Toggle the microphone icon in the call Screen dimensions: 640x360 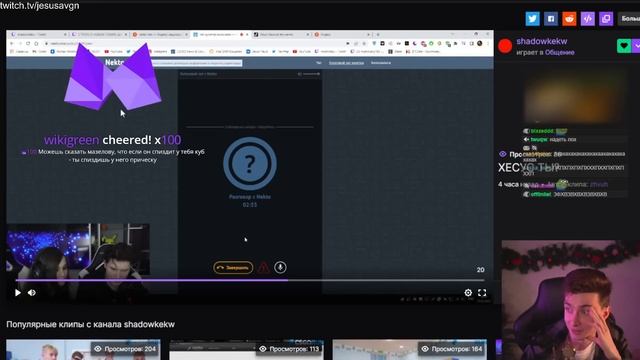280,267
